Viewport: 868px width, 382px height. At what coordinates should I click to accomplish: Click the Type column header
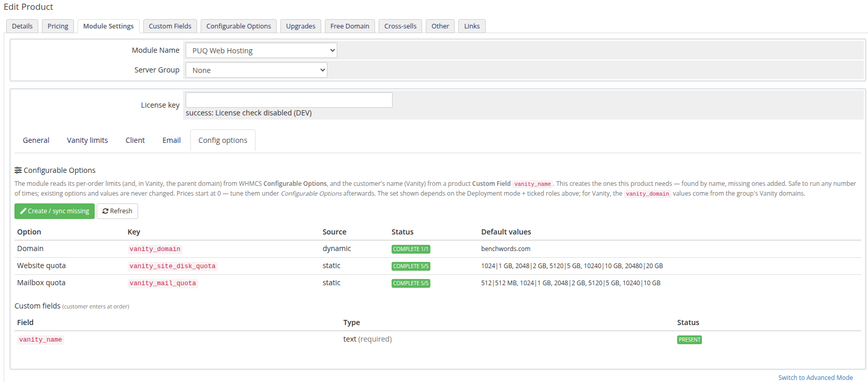tap(352, 322)
